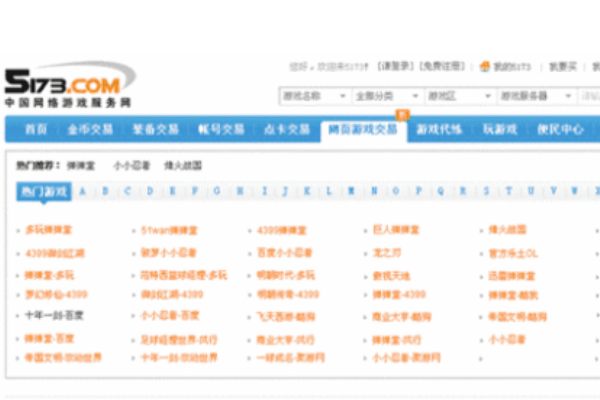Select the 热门游戏 filter tab

point(44,191)
